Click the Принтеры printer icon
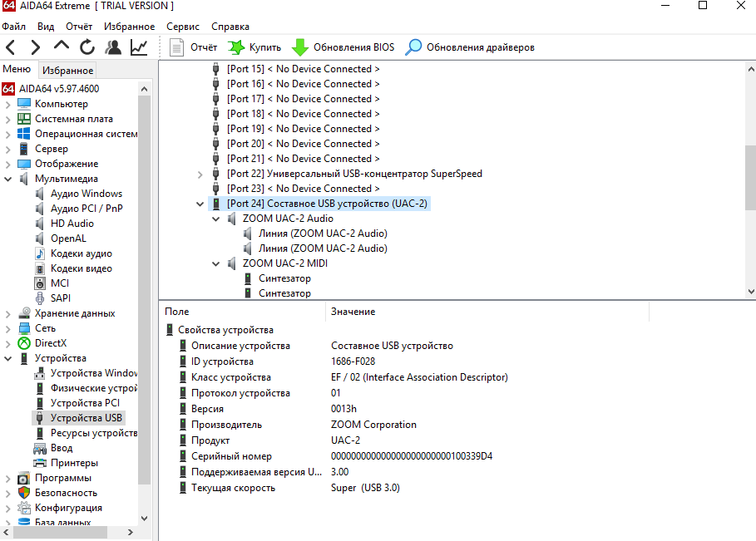Image resolution: width=756 pixels, height=541 pixels. click(40, 463)
